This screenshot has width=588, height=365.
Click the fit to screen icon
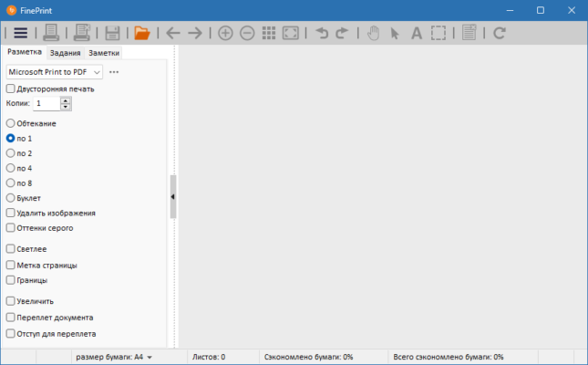click(x=291, y=33)
